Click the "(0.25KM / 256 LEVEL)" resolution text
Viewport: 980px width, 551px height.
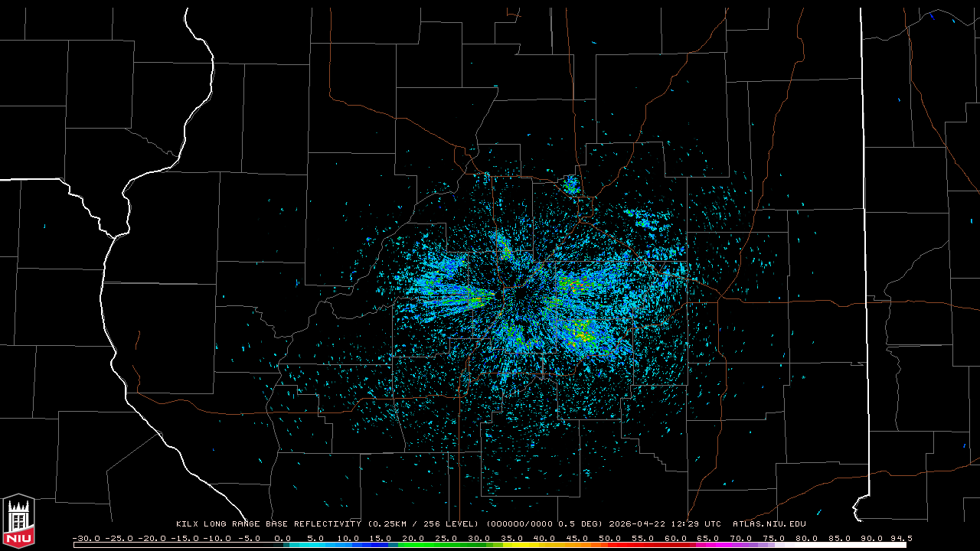tap(424, 524)
